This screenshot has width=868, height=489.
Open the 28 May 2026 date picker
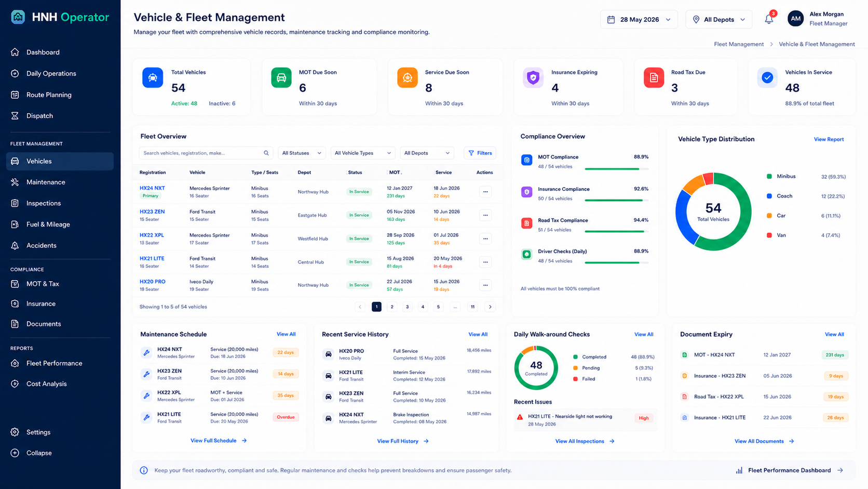click(639, 20)
